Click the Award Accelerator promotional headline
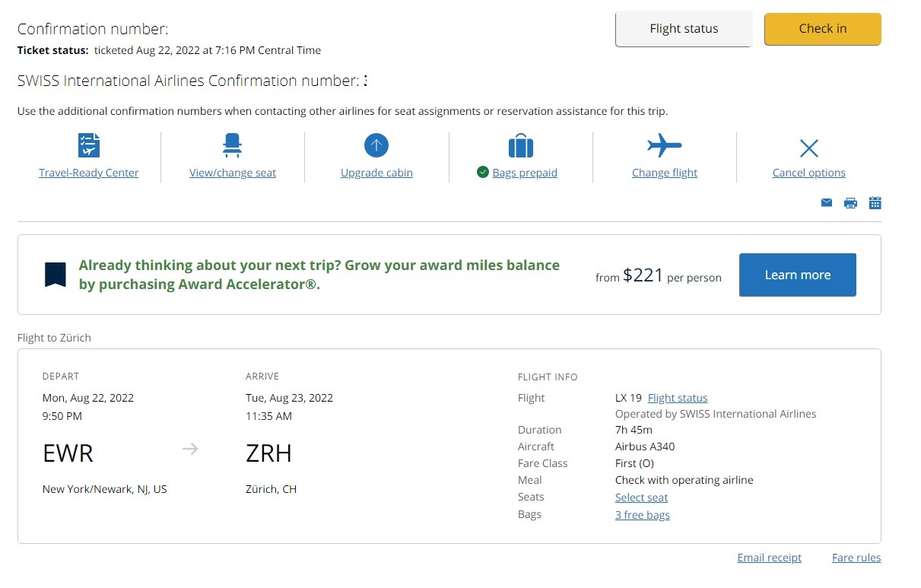Image resolution: width=921 pixels, height=588 pixels. point(319,275)
